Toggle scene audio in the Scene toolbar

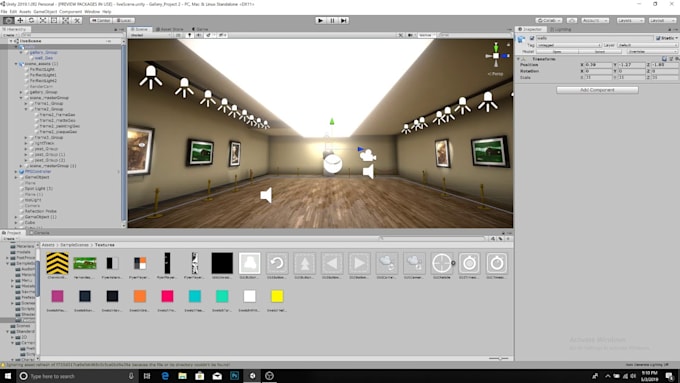(199, 35)
